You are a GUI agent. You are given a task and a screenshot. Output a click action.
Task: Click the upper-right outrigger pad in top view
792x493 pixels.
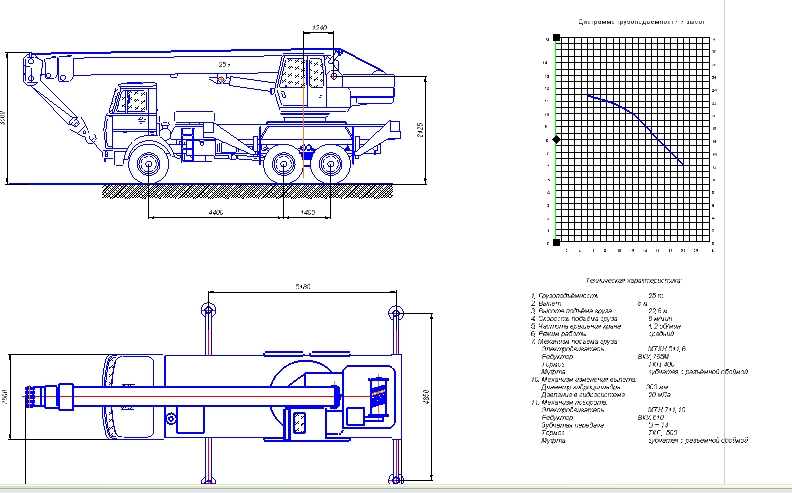click(396, 313)
